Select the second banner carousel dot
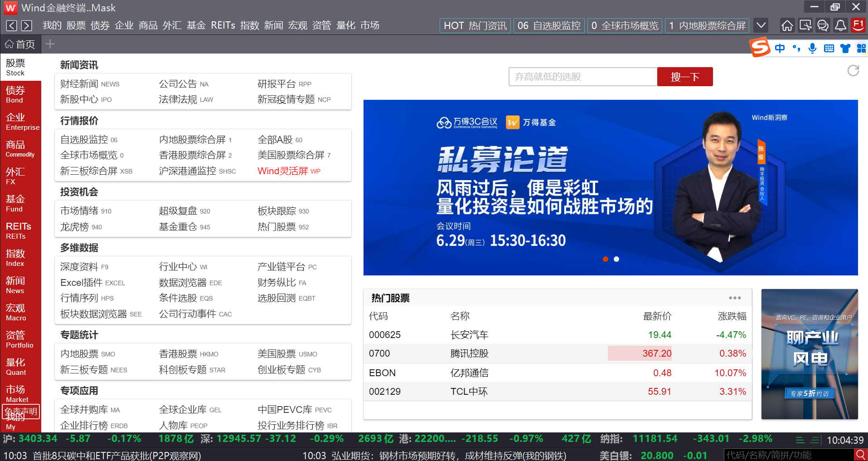 tap(616, 259)
